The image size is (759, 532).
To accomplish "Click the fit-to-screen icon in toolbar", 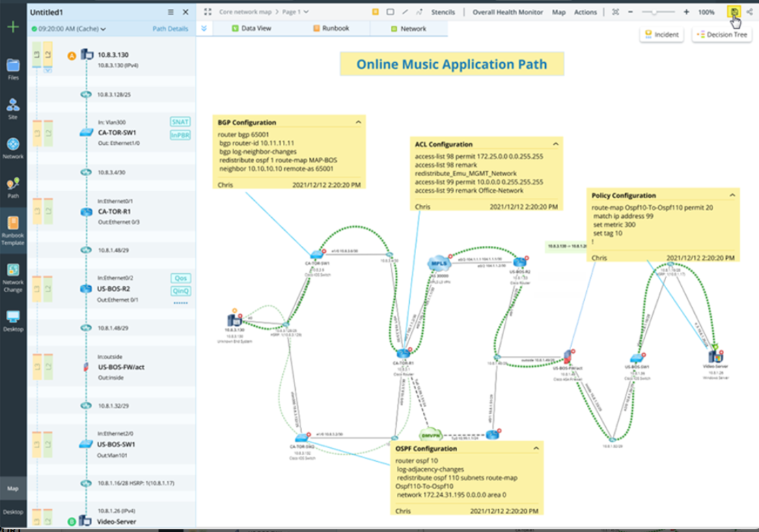I will click(615, 12).
